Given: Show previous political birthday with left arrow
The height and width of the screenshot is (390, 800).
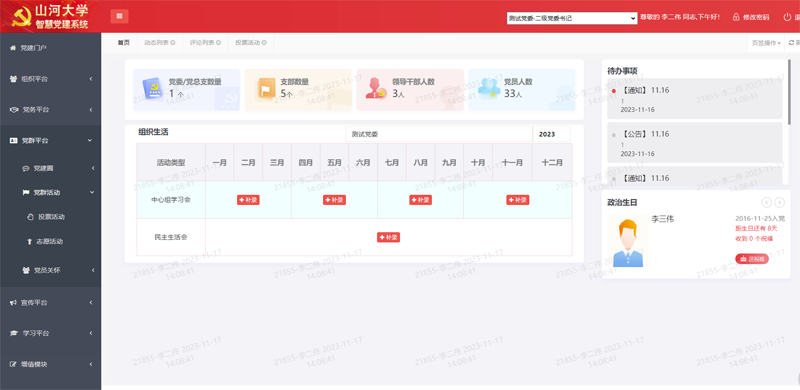Looking at the screenshot, I should (766, 202).
